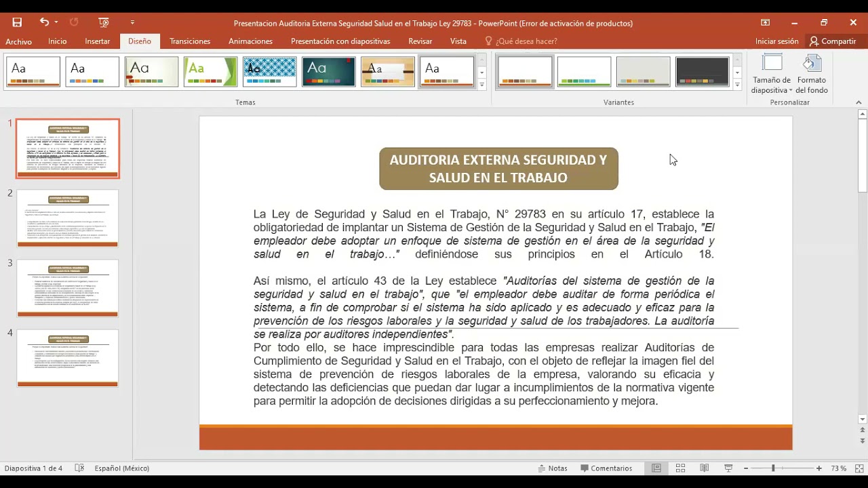The width and height of the screenshot is (868, 488).
Task: Select the Diseño tab
Action: click(140, 41)
